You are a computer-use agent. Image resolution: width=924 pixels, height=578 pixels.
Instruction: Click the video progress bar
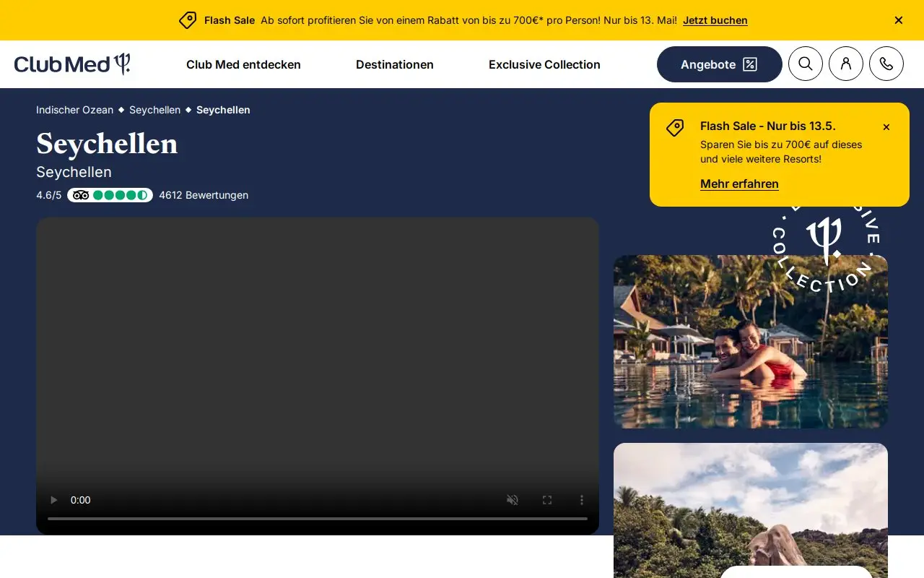pyautogui.click(x=318, y=518)
